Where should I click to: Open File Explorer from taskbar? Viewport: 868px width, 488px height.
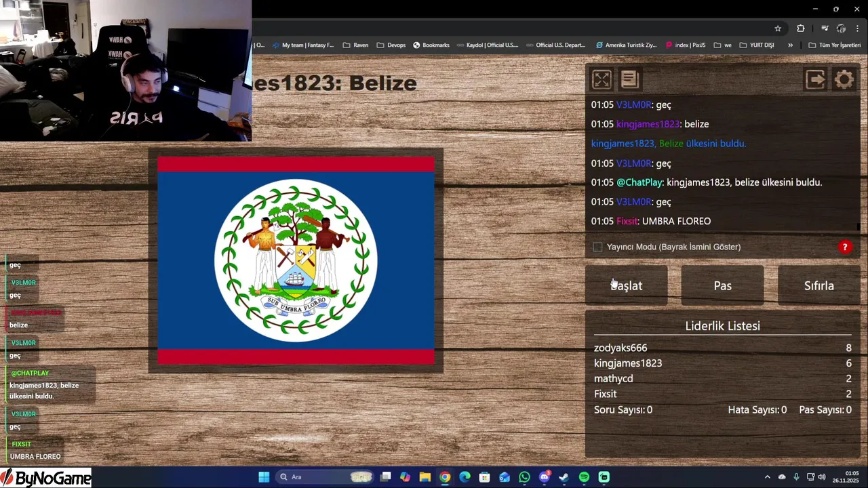pos(425,477)
